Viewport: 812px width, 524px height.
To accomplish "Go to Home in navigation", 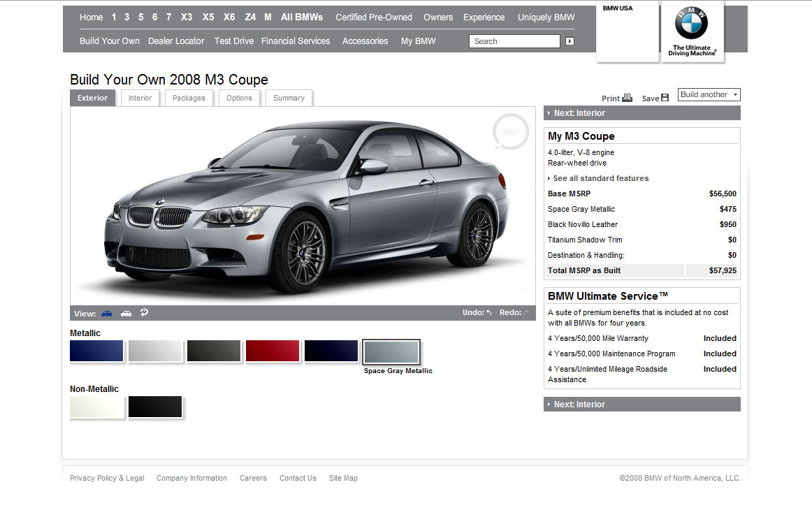I will click(x=91, y=17).
